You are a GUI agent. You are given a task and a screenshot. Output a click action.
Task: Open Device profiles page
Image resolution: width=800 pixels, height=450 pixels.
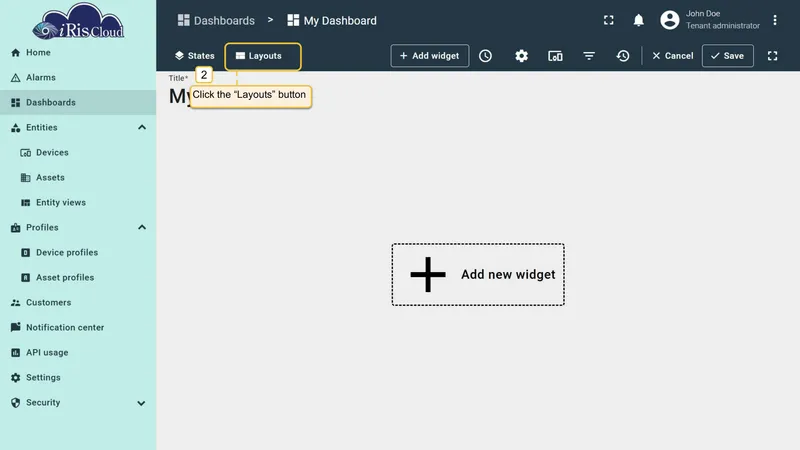[x=78, y=253]
